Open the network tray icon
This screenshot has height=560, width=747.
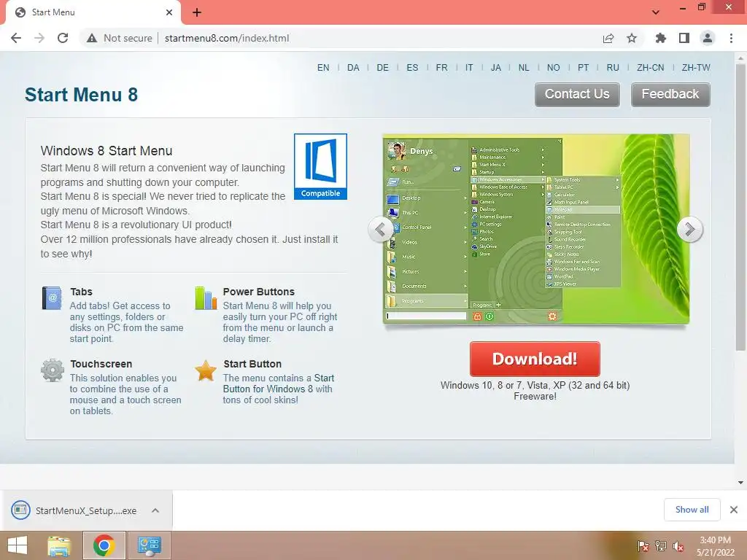pos(660,546)
